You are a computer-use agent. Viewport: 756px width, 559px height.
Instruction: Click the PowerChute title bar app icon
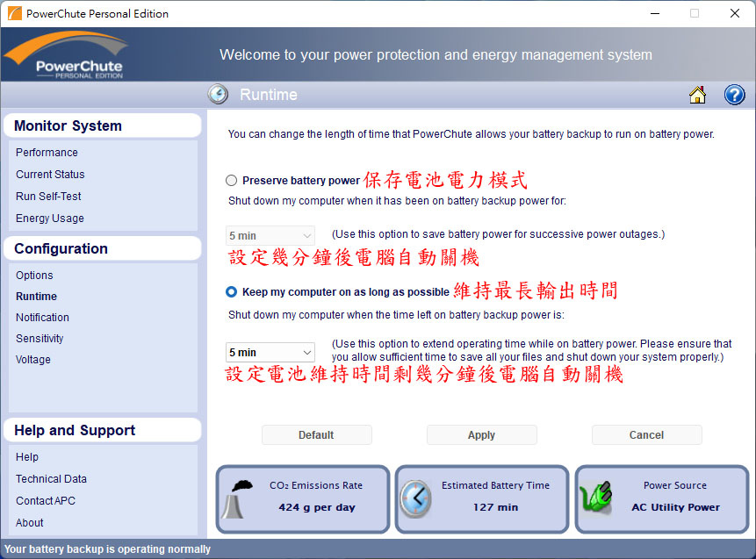[x=14, y=13]
